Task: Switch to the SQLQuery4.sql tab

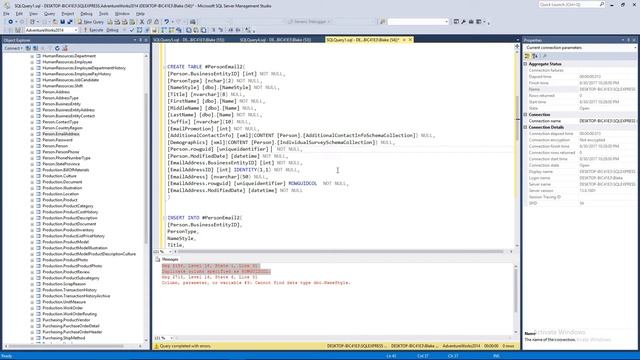Action: click(x=275, y=40)
